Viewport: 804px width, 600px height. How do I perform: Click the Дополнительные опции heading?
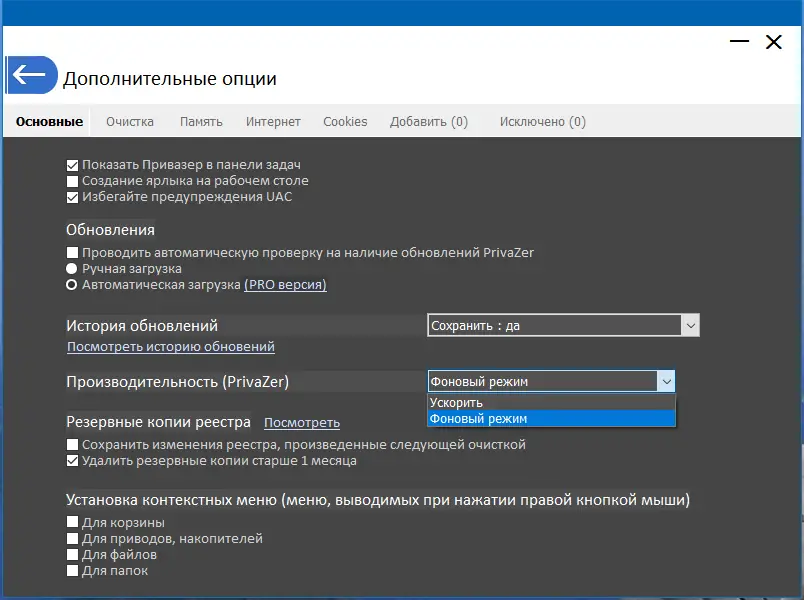pyautogui.click(x=170, y=78)
